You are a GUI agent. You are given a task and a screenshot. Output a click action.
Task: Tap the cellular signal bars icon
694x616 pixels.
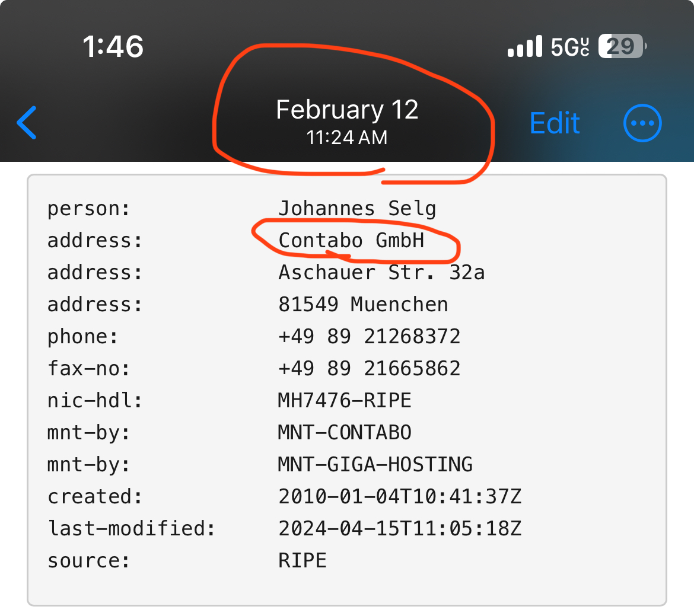click(524, 46)
